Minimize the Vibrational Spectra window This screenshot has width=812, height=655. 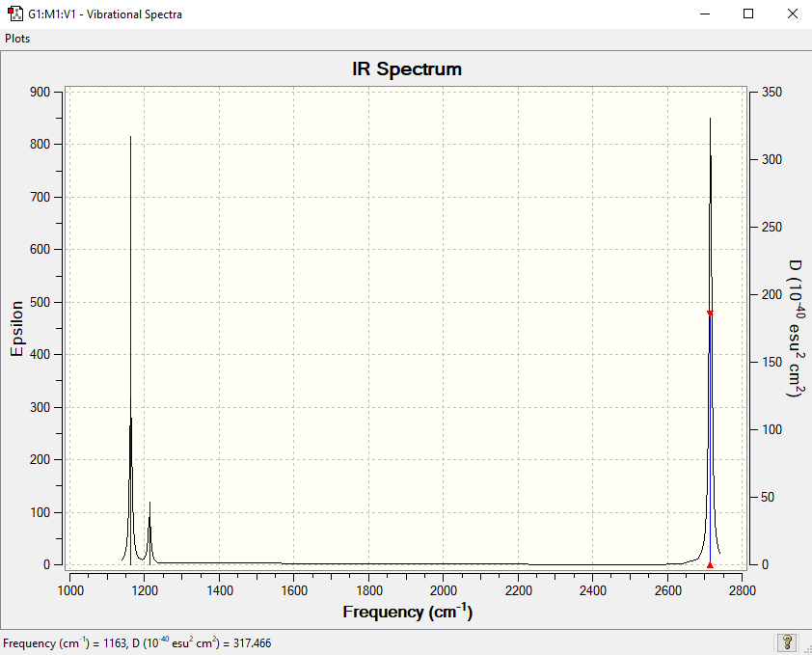click(x=705, y=14)
